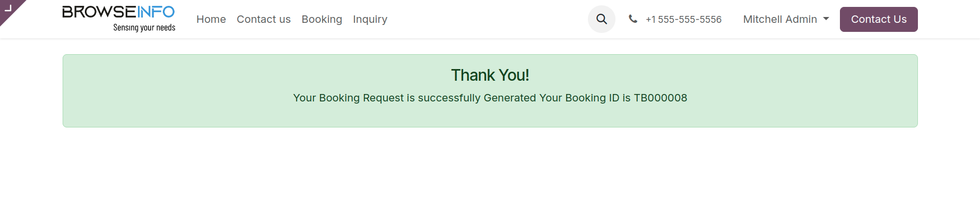980x222 pixels.
Task: Click the +1 555-555-5556 phone link
Action: (x=683, y=19)
